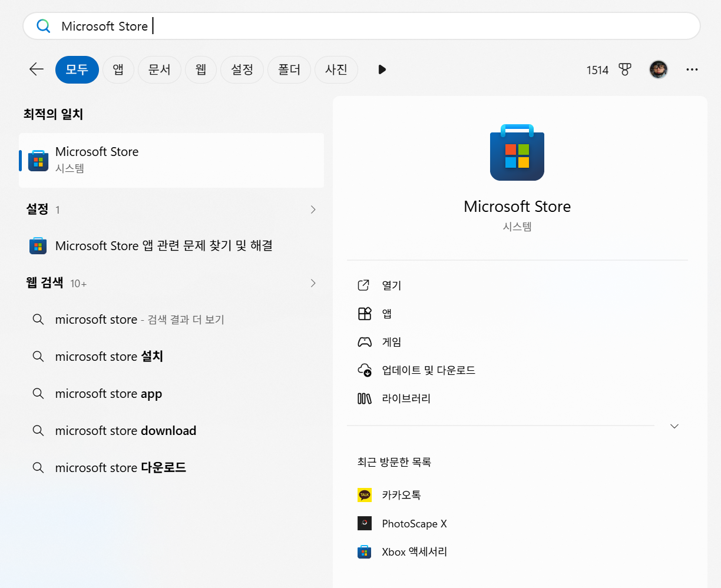
Task: Click the 1514 rewards points number
Action: coord(597,70)
